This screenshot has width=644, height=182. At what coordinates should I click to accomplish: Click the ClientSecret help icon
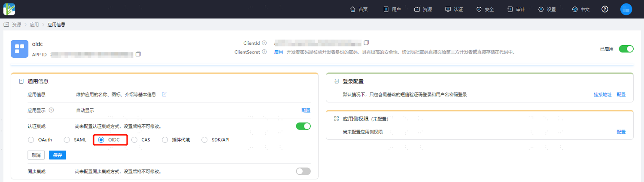(264, 52)
